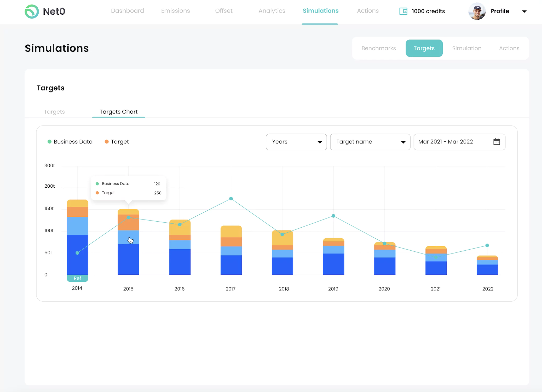
Task: Click the 2019 x-axis year label
Action: pos(333,289)
